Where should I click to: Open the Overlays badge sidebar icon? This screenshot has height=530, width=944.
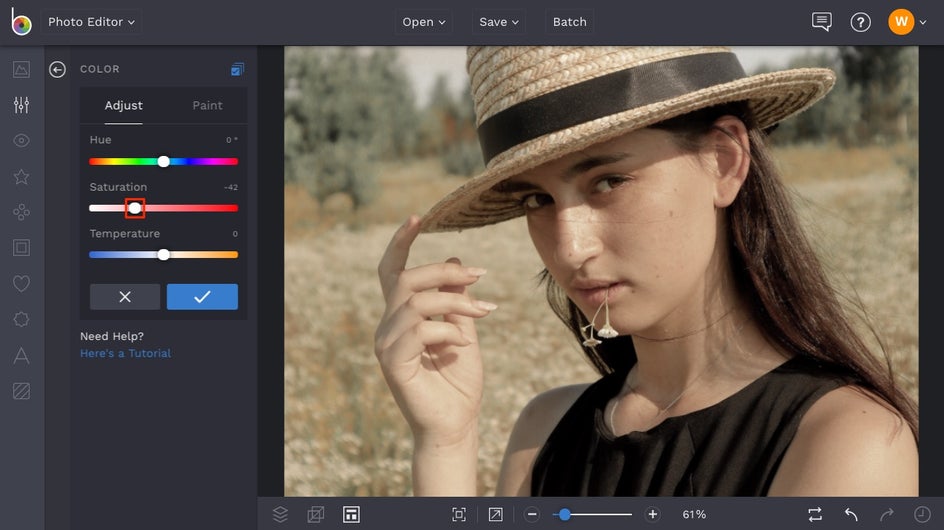click(x=22, y=319)
